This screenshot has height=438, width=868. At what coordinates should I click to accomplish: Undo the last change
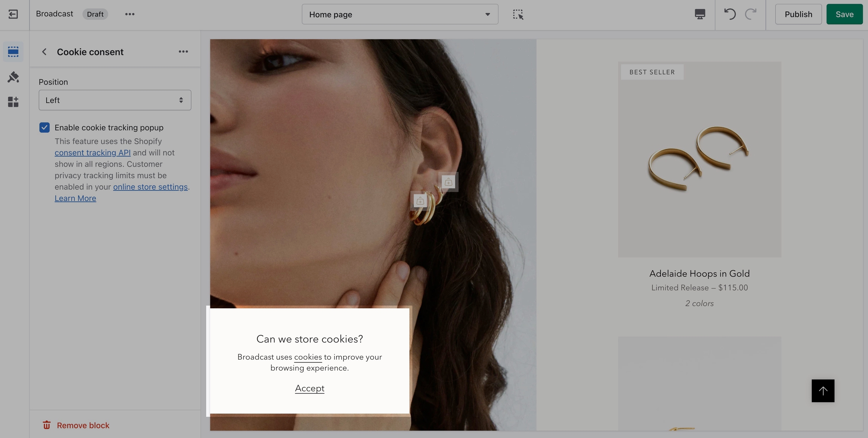point(730,14)
